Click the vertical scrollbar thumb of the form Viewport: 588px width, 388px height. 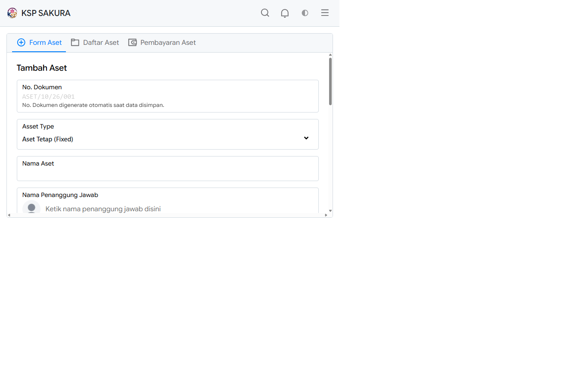330,81
